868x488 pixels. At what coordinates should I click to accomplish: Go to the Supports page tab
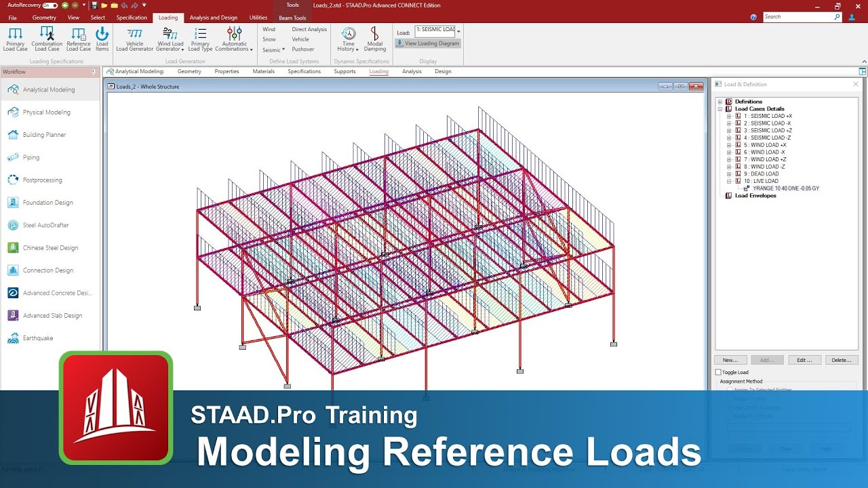(344, 71)
